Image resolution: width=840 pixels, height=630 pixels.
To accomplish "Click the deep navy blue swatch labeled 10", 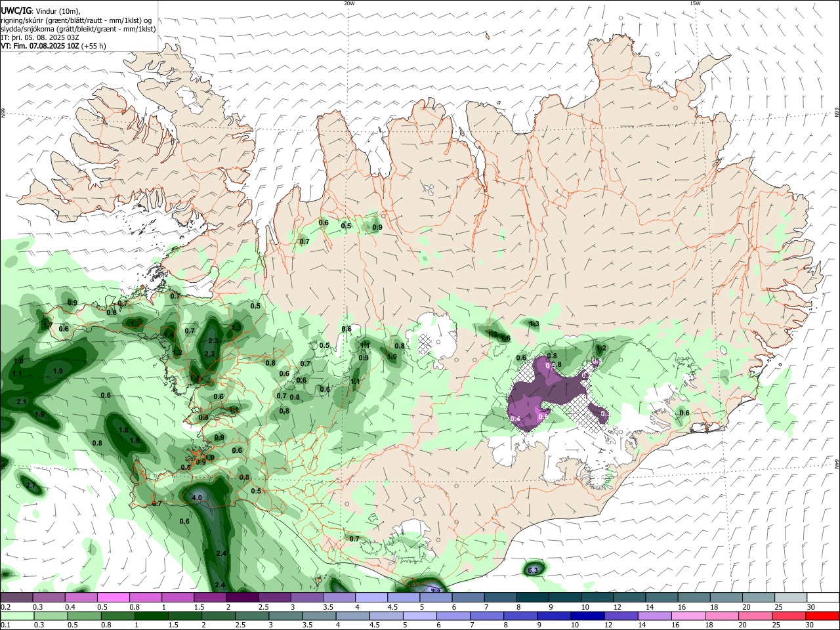I will [x=587, y=616].
